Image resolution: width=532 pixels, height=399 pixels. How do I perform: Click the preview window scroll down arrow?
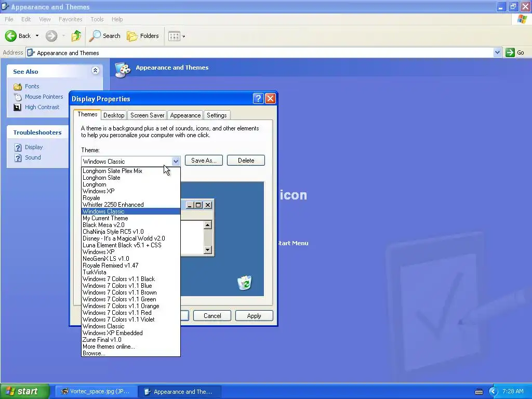coord(208,250)
